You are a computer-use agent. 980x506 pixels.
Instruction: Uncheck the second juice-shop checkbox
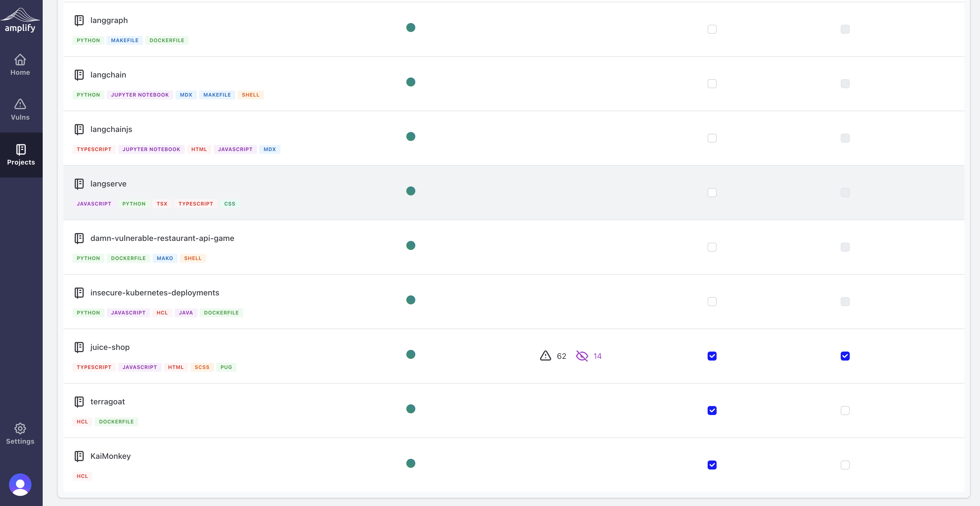pos(845,356)
